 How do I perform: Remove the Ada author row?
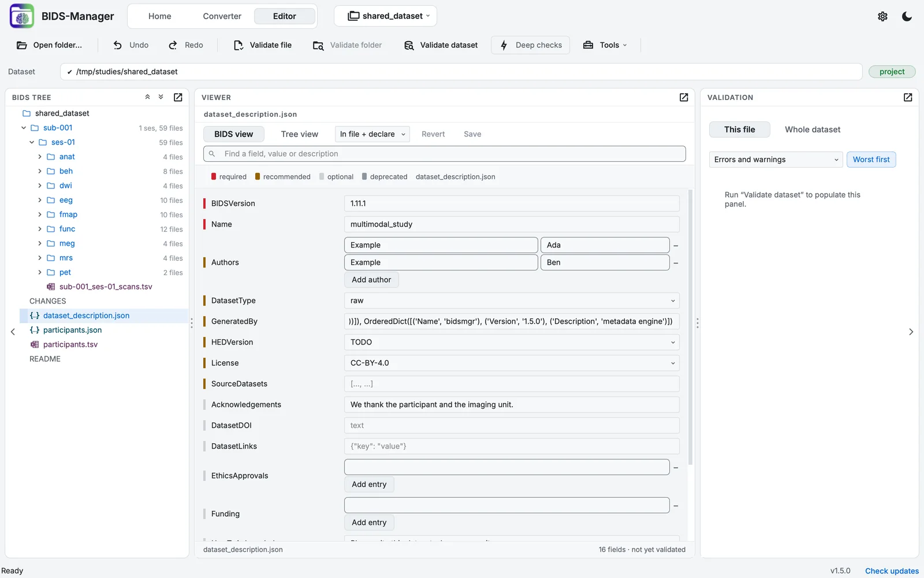(676, 246)
